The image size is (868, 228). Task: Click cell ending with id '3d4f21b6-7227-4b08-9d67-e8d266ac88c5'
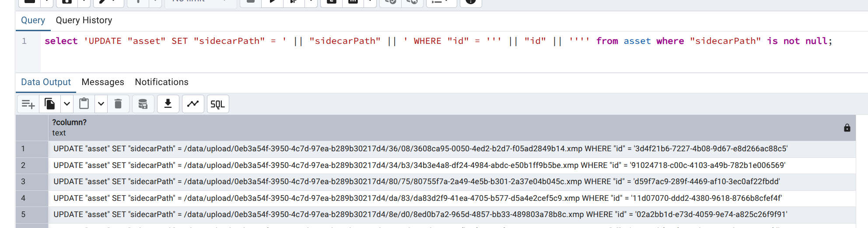coord(452,149)
